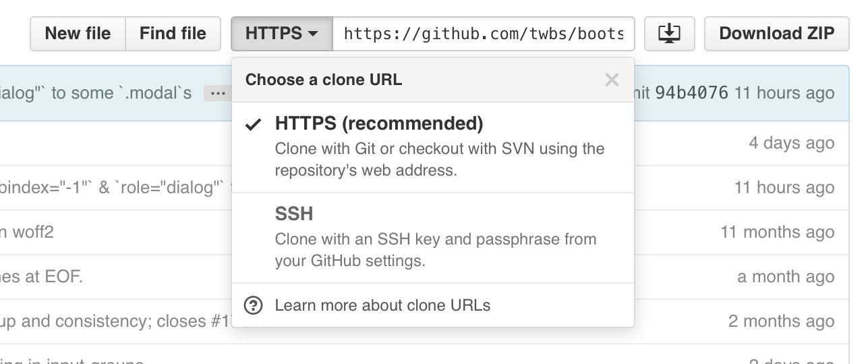Image resolution: width=868 pixels, height=364 pixels.
Task: Click the checkmark beside HTTPS (recommended)
Action: pos(254,125)
